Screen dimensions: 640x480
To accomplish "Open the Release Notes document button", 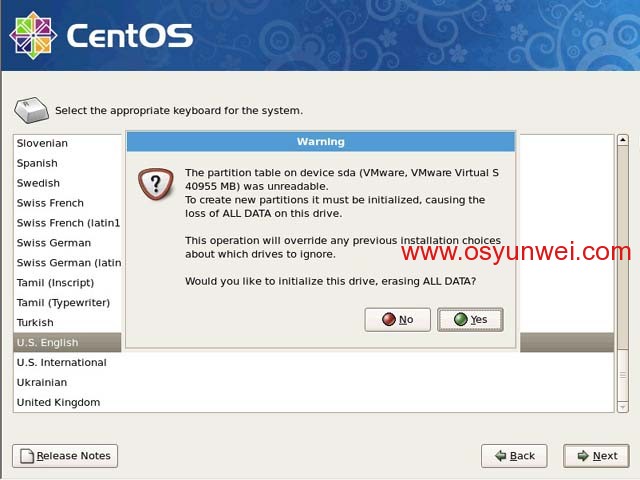I will pyautogui.click(x=65, y=456).
